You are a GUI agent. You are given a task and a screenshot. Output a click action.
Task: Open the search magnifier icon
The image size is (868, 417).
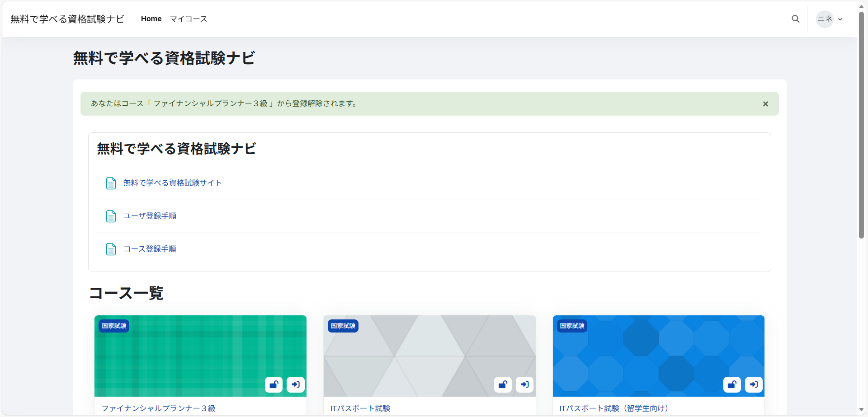pos(795,19)
